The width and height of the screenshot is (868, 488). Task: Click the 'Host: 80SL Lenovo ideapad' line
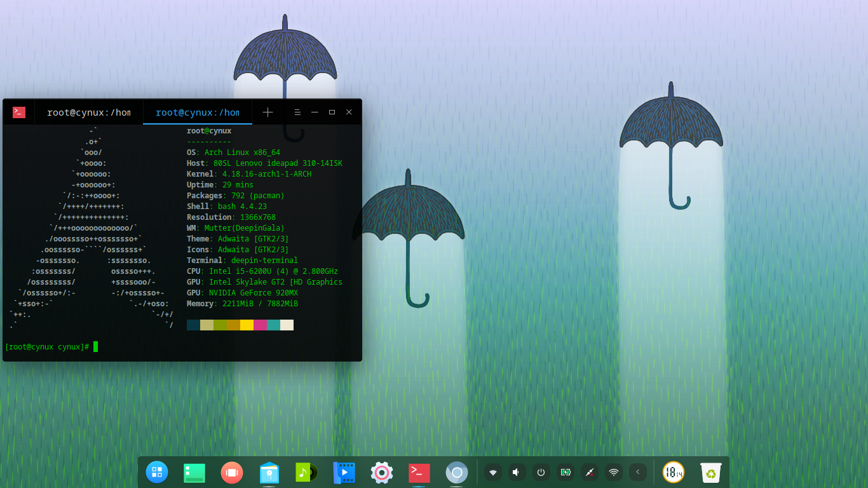264,163
